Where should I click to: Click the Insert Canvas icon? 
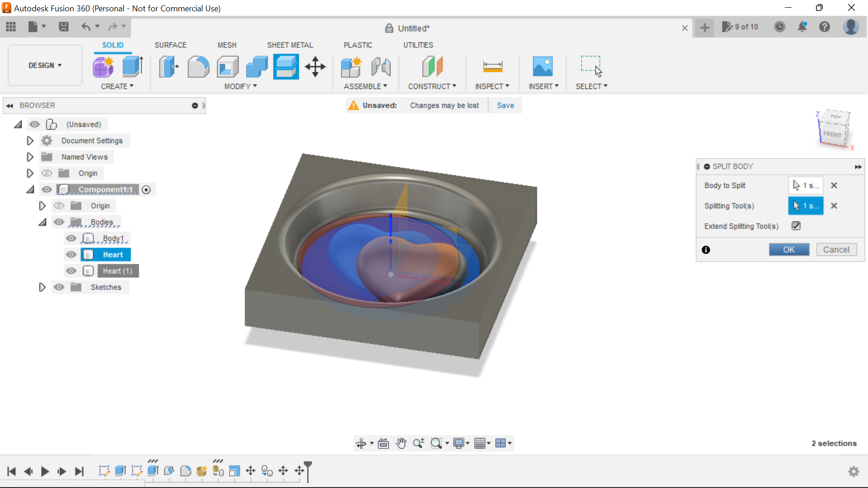tap(543, 66)
